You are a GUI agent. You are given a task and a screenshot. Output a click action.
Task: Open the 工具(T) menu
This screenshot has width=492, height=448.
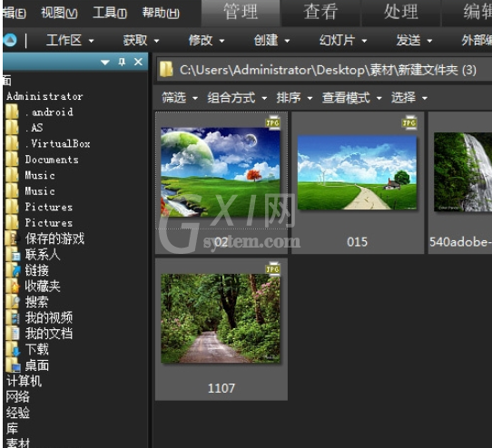pos(110,13)
